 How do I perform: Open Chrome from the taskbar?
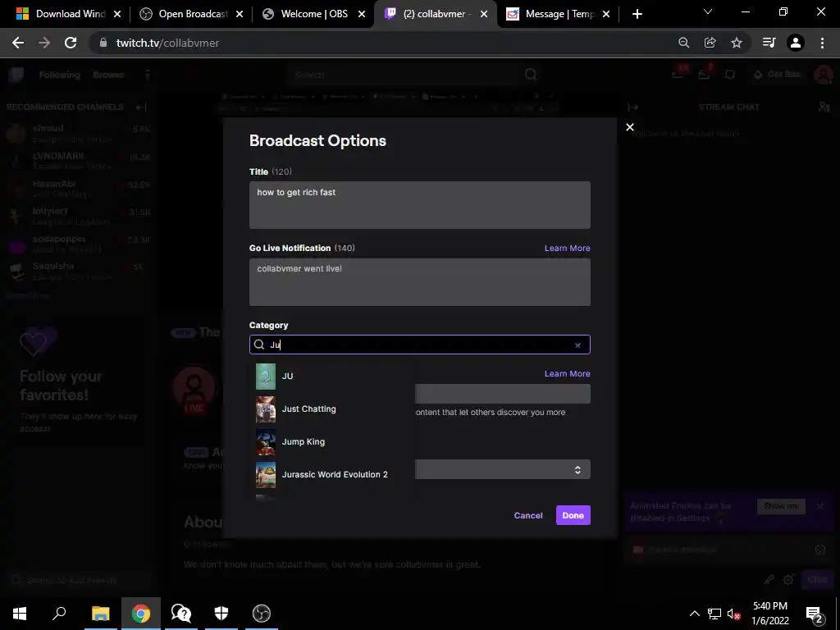click(x=141, y=614)
